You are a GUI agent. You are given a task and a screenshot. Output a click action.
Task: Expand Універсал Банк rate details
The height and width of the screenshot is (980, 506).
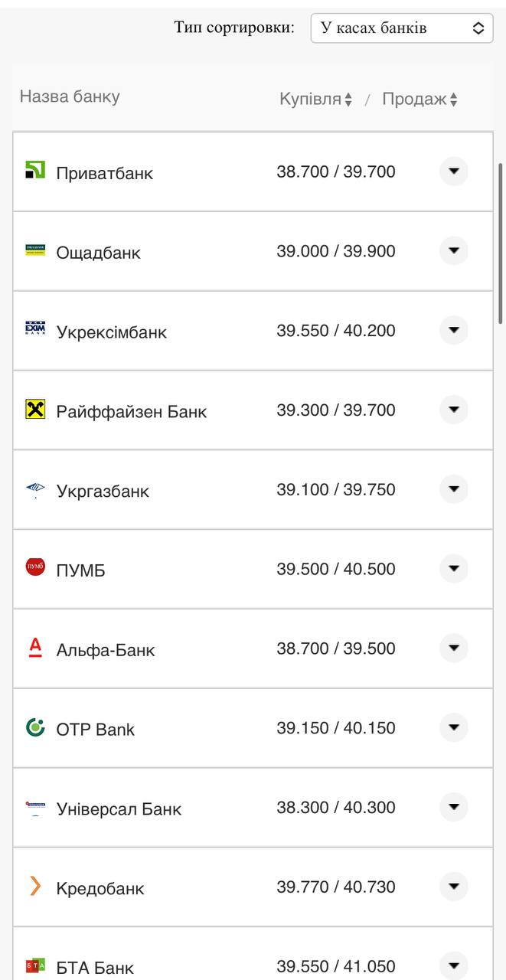(453, 807)
